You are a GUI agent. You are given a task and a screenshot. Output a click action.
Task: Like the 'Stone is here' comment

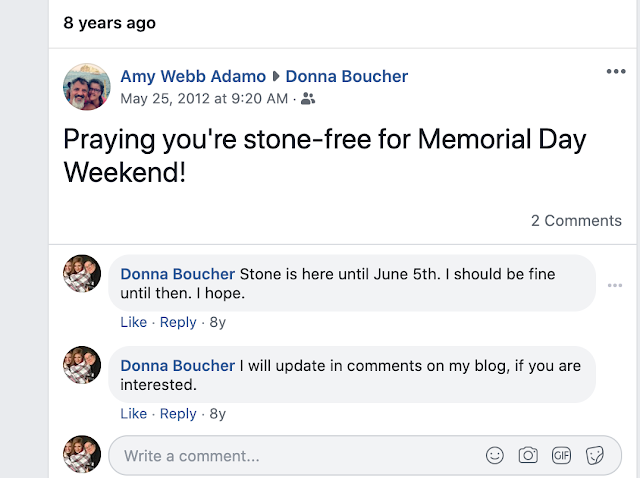(x=133, y=322)
